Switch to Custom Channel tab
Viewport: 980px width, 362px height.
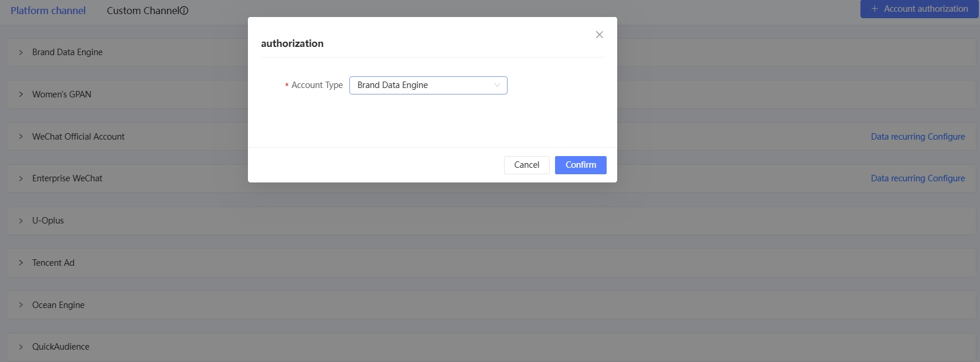(142, 11)
